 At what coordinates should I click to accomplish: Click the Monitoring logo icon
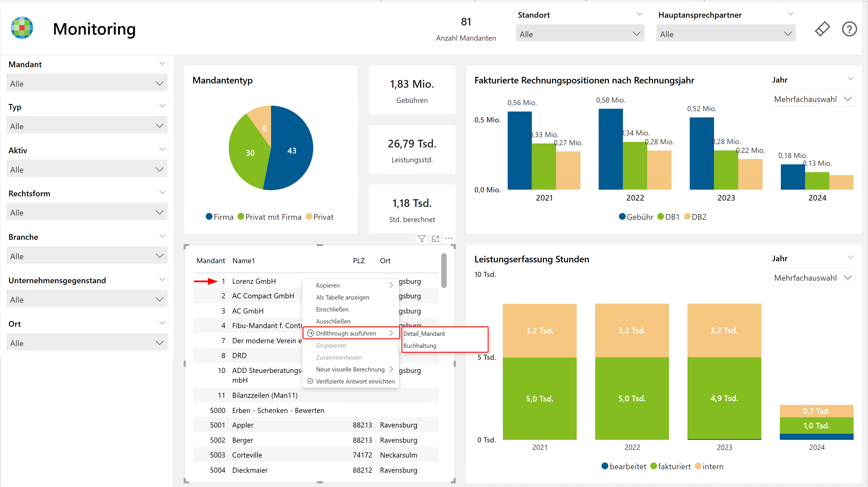(x=22, y=28)
